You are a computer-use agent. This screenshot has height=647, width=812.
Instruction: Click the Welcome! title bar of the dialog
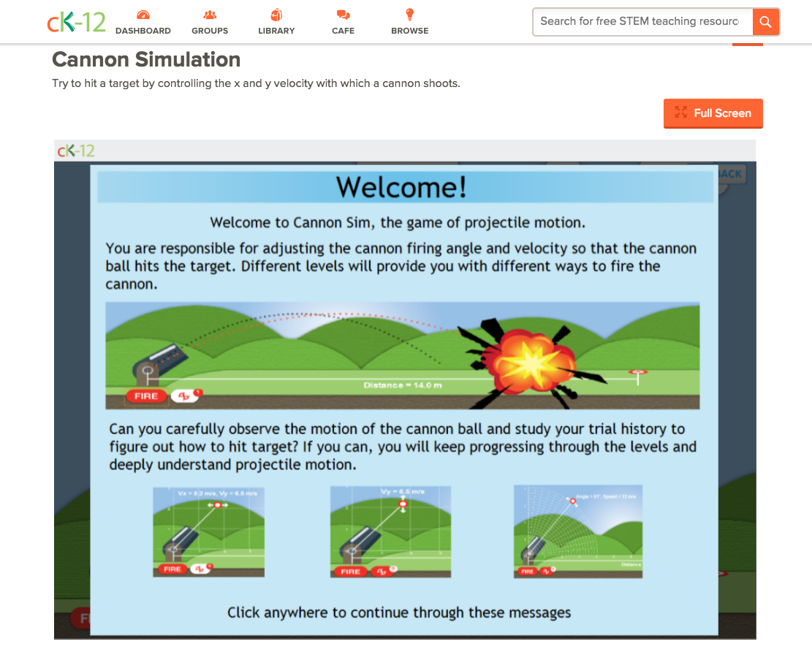pyautogui.click(x=403, y=186)
